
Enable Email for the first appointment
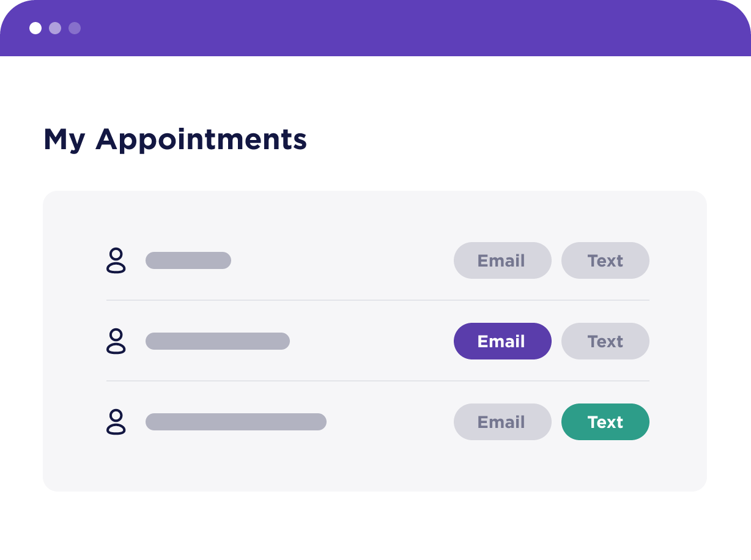(502, 260)
